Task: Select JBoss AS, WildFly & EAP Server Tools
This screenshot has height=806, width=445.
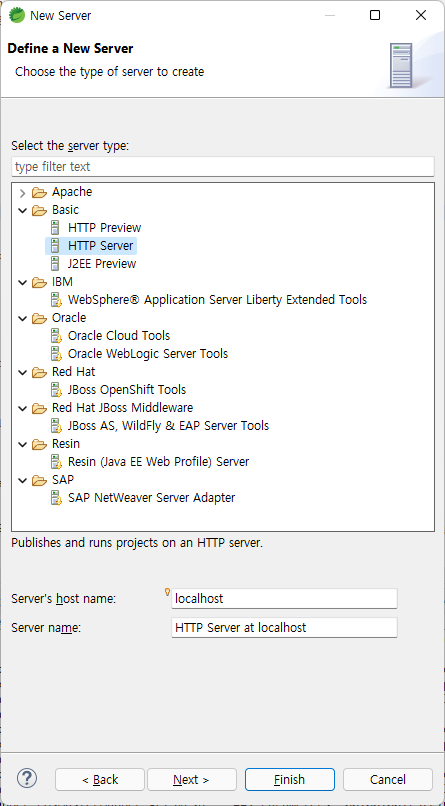Action: (168, 426)
